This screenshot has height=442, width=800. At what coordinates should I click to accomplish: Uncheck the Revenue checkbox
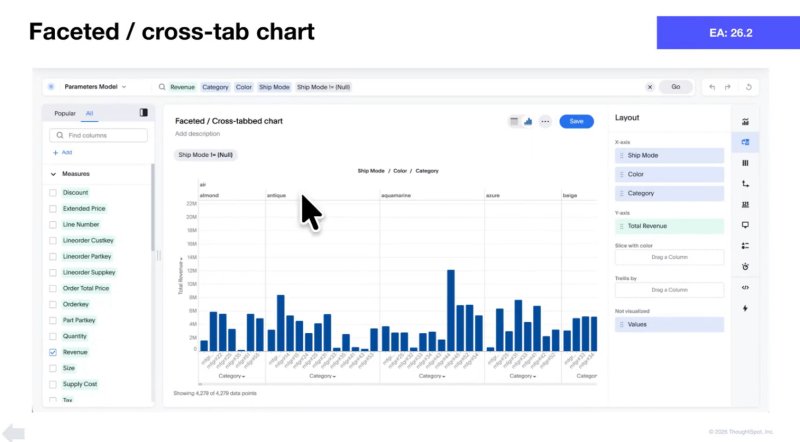[53, 352]
